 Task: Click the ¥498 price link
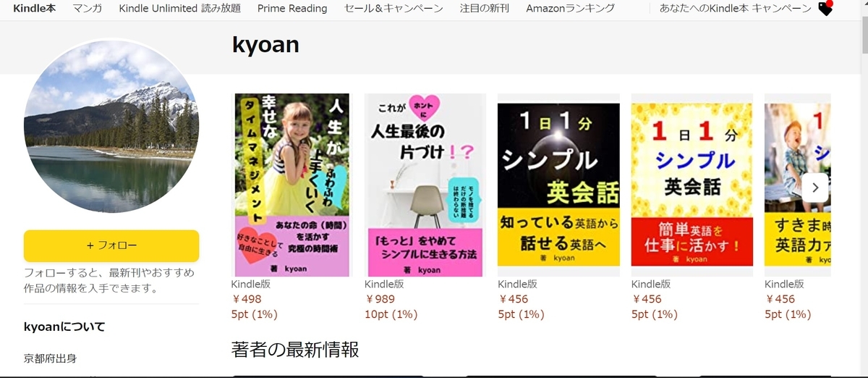247,299
